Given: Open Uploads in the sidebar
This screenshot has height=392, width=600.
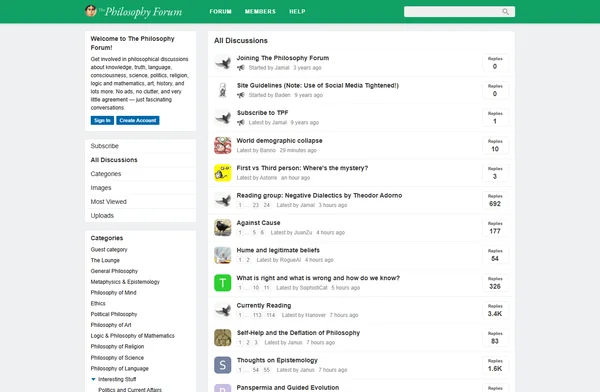Looking at the screenshot, I should (140, 216).
